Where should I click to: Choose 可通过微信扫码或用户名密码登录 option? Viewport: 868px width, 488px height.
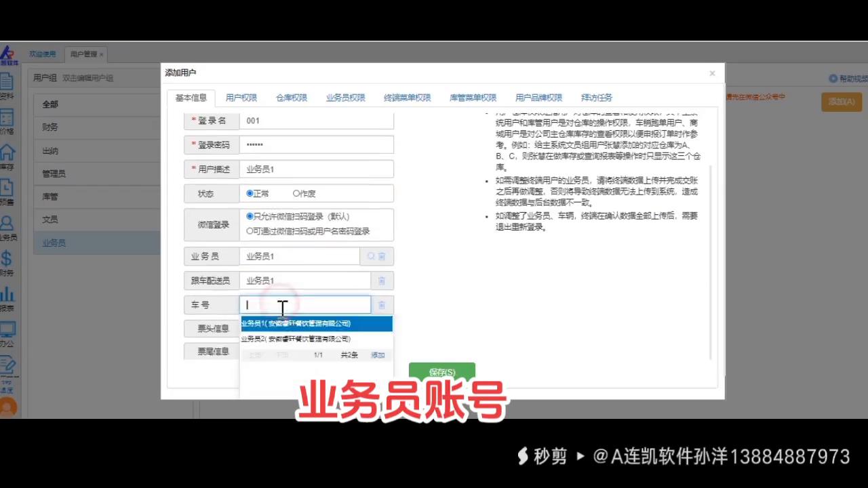(250, 231)
